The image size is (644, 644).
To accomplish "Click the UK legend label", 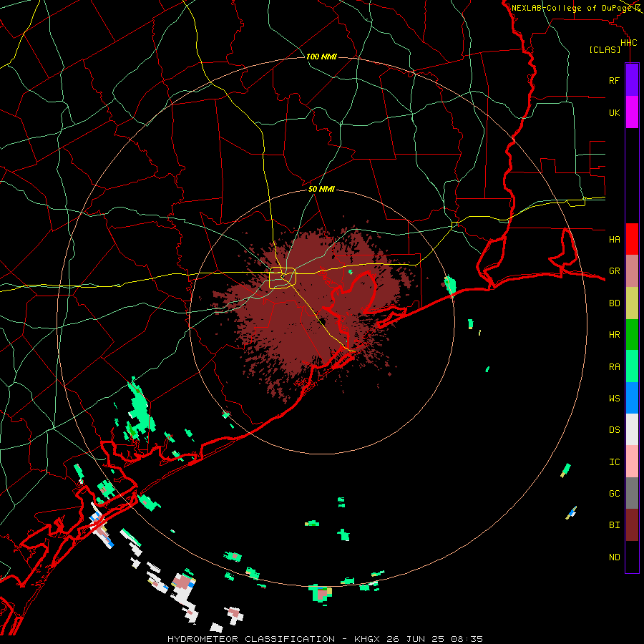I will pyautogui.click(x=614, y=112).
